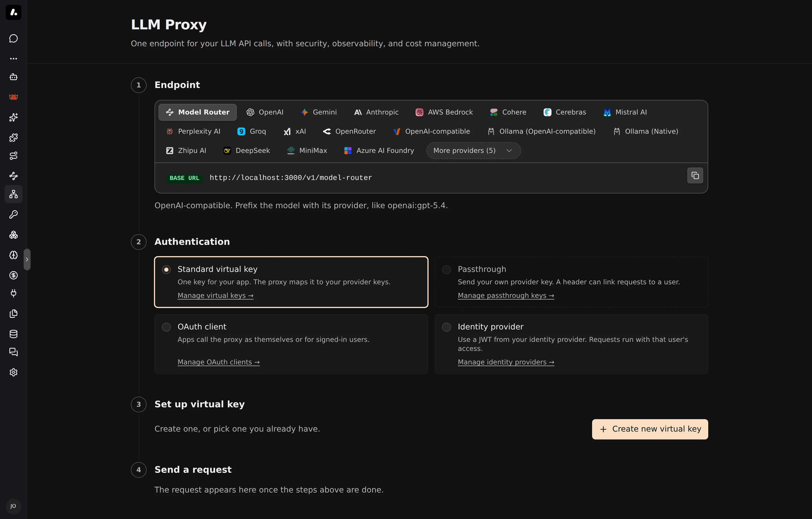Choose the OAuth client radio option
The height and width of the screenshot is (519, 812).
point(166,327)
